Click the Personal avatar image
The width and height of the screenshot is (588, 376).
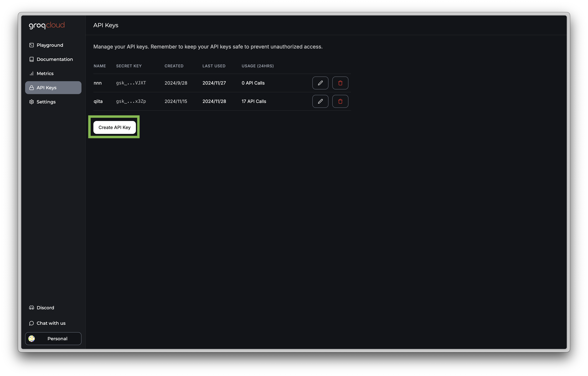[32, 338]
